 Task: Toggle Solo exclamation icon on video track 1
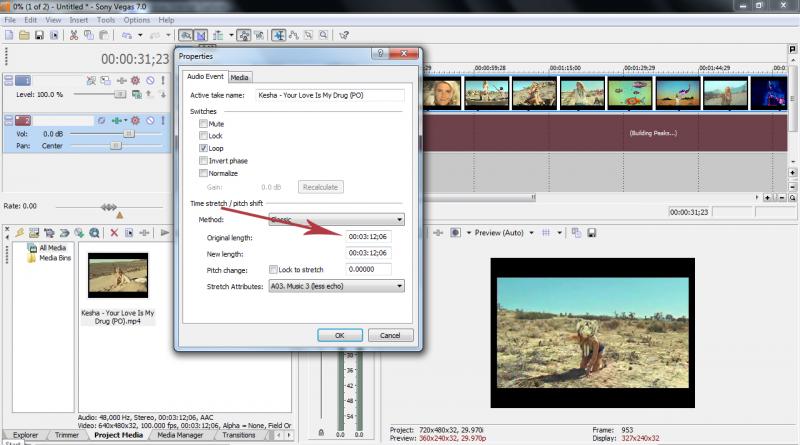pyautogui.click(x=163, y=80)
